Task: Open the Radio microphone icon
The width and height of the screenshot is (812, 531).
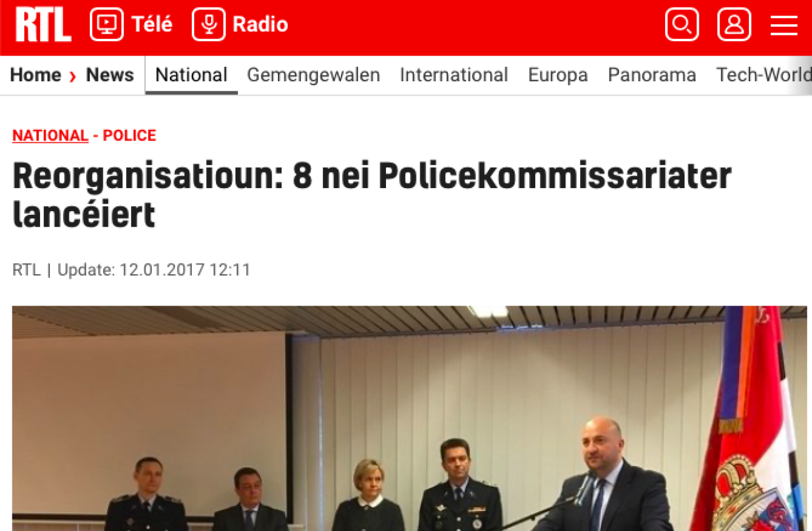Action: [209, 25]
